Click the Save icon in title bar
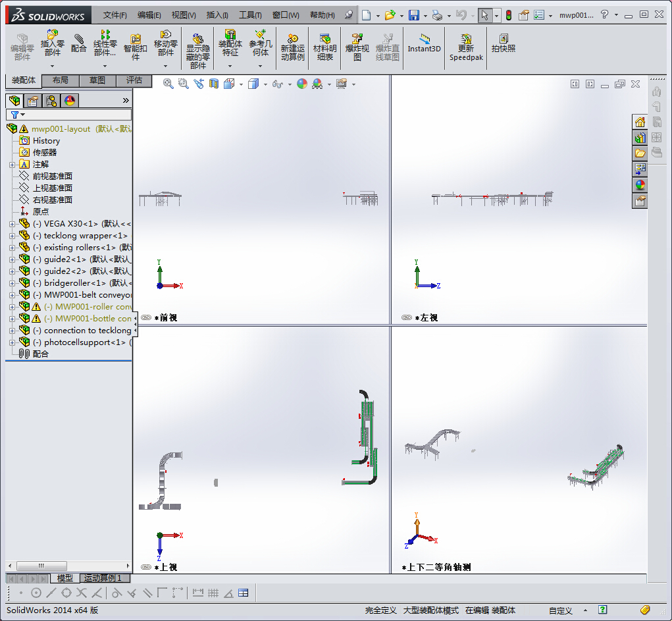672x621 pixels. tap(414, 15)
